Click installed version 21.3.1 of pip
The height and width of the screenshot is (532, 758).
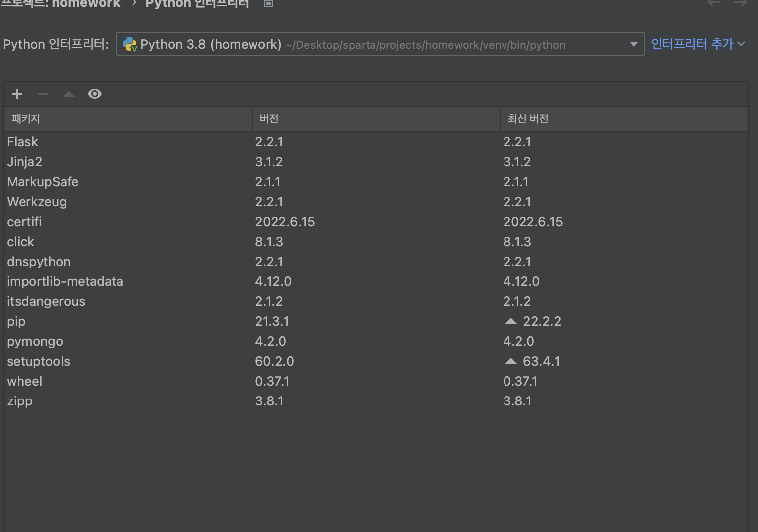272,321
